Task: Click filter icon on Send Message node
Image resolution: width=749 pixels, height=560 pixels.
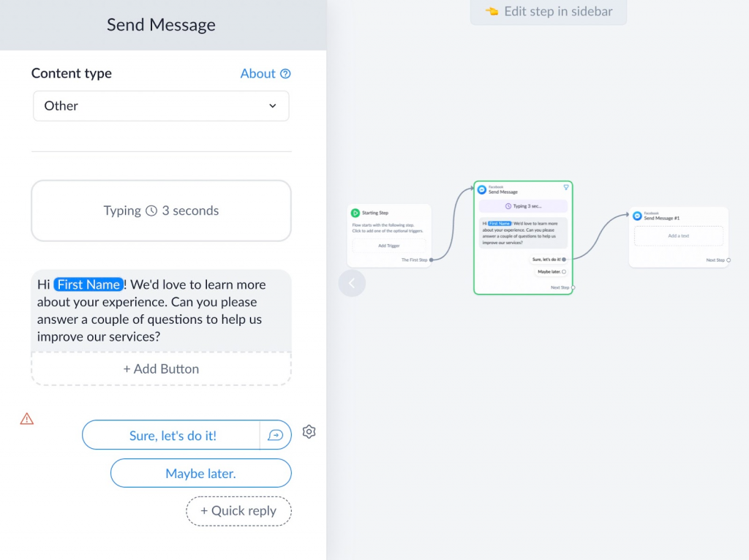Action: pyautogui.click(x=565, y=188)
